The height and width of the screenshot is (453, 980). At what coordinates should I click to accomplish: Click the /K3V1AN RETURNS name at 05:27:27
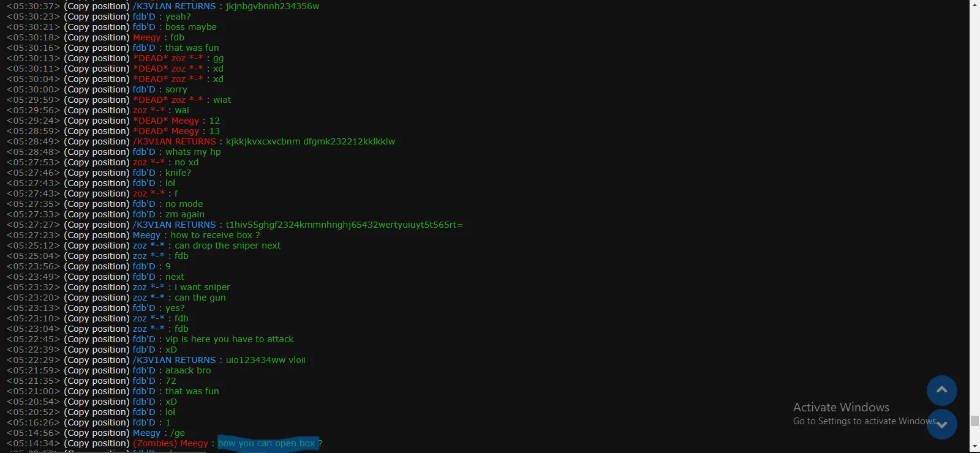(x=175, y=225)
